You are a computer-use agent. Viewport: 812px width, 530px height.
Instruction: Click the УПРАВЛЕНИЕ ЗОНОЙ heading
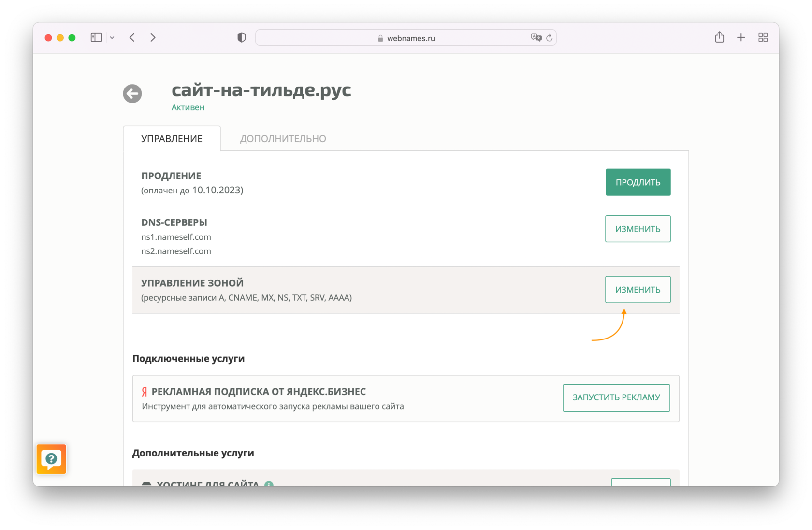(192, 283)
